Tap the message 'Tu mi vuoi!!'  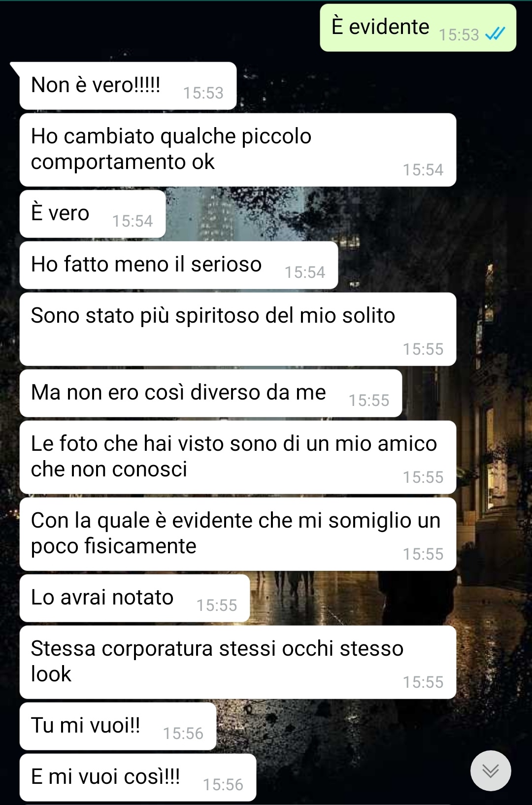point(118,726)
